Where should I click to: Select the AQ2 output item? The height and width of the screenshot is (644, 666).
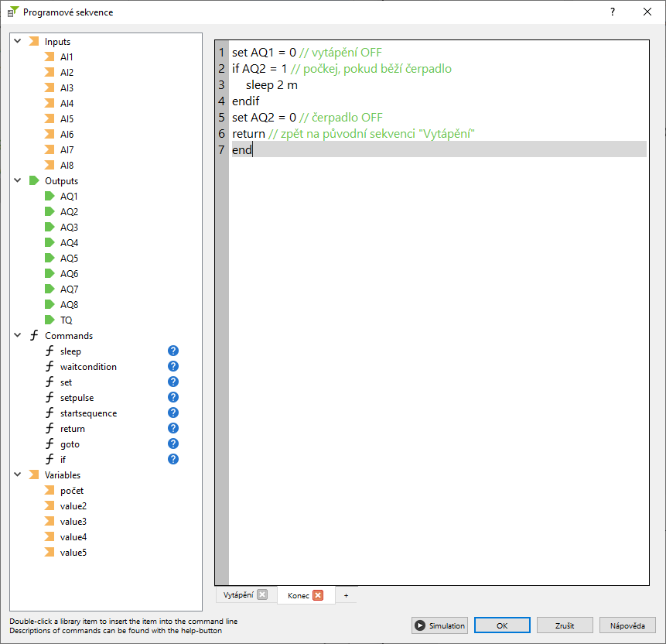(x=69, y=211)
